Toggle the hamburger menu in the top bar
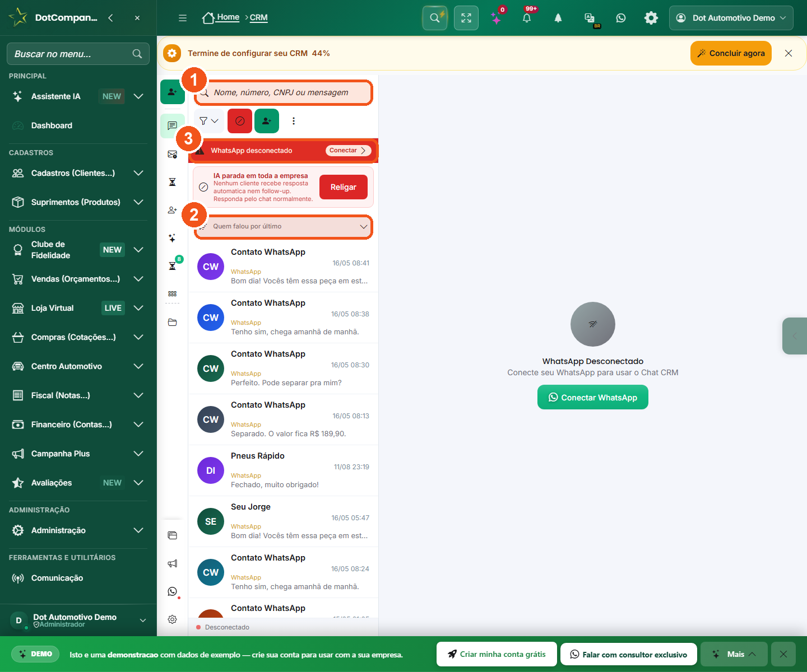This screenshot has width=807, height=672. coord(183,18)
